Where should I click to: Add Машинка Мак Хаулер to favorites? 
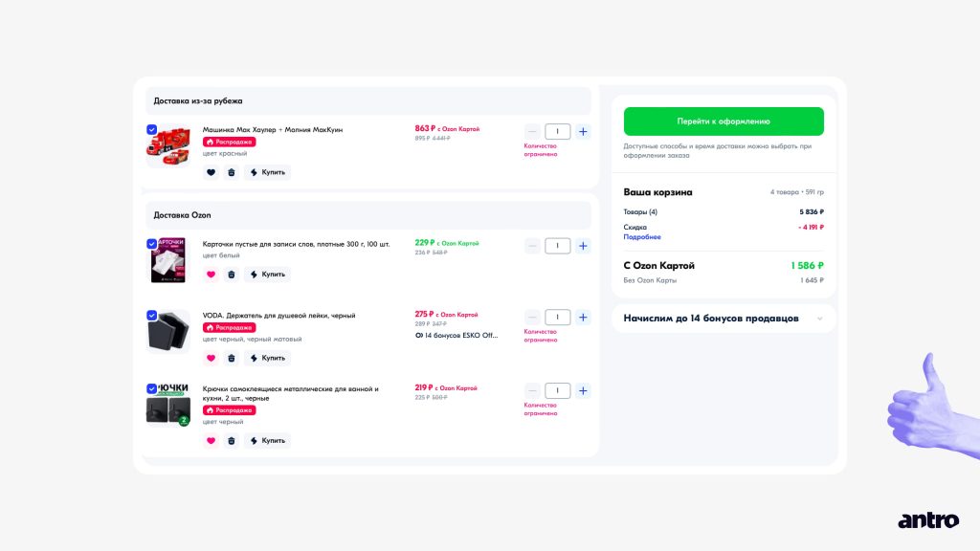tap(211, 172)
